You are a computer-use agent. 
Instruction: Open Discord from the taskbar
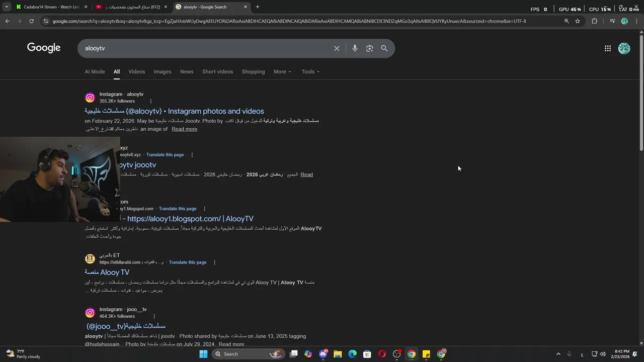323,354
